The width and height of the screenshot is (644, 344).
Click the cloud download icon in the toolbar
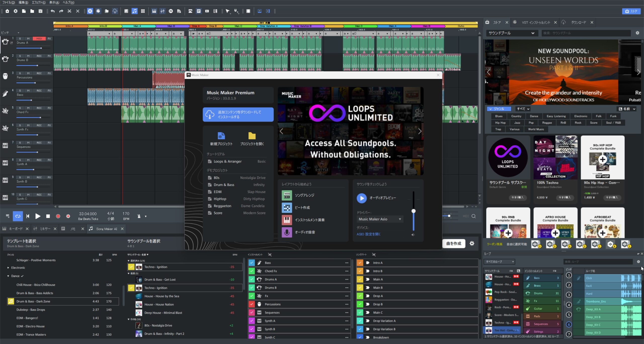click(114, 11)
